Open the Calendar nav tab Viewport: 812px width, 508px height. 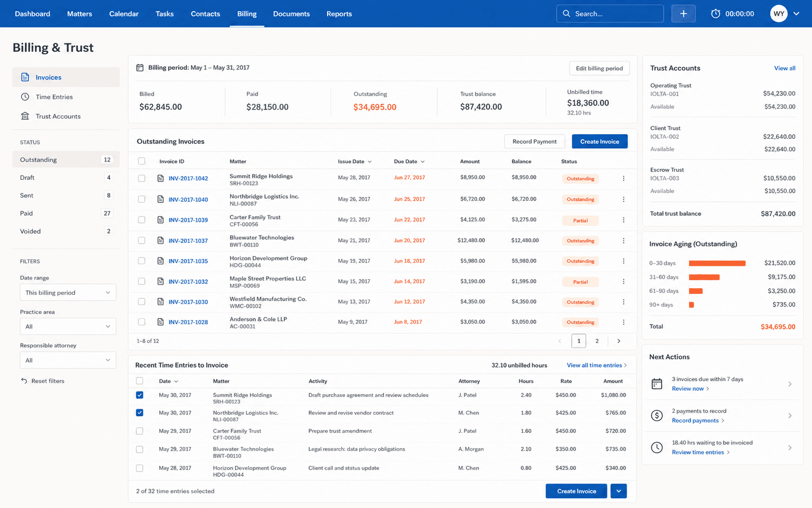(x=124, y=14)
